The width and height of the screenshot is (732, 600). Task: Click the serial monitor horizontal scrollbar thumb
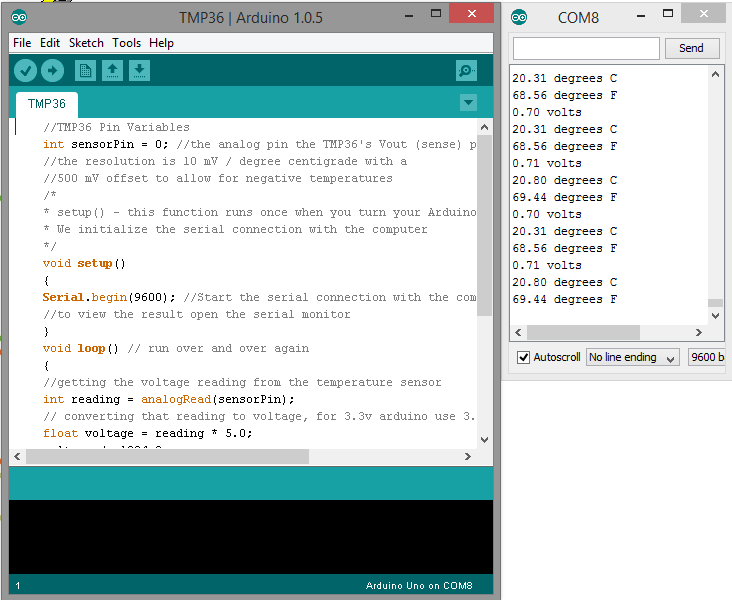(583, 332)
